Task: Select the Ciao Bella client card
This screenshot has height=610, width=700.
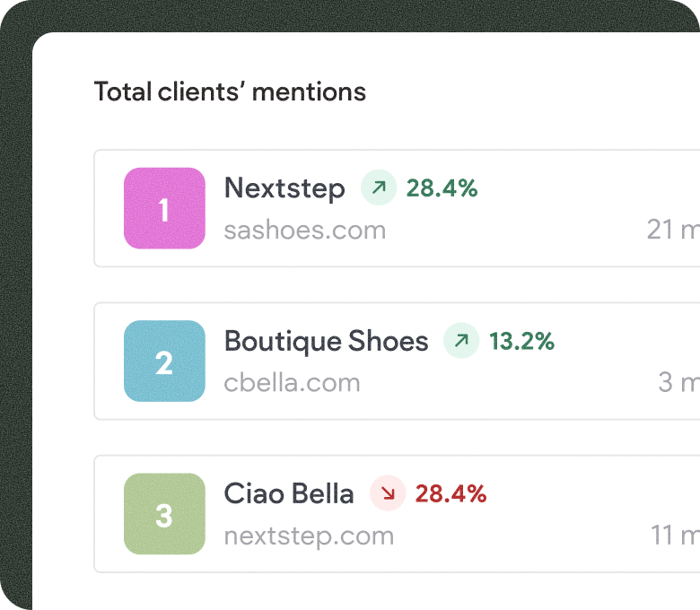Action: (397, 514)
